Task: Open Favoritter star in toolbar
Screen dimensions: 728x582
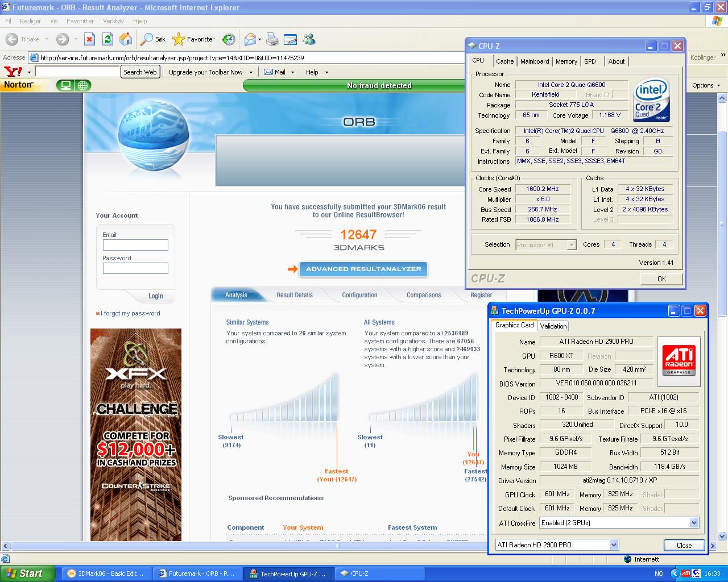Action: click(193, 39)
